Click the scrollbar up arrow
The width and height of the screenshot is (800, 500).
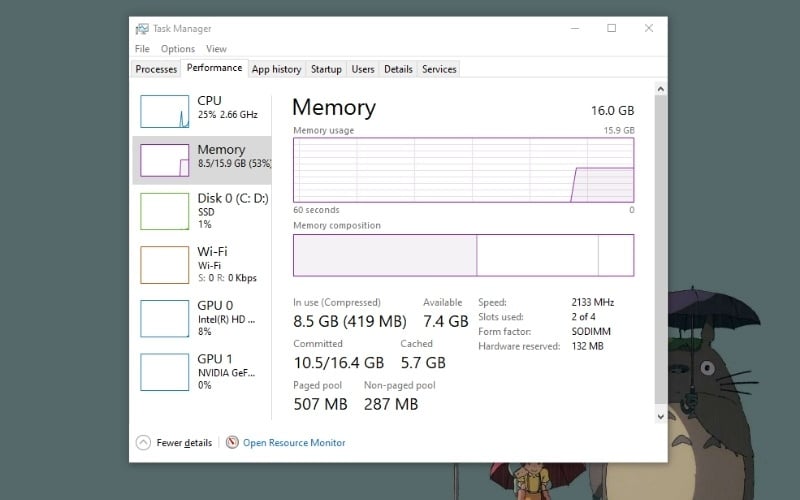click(x=661, y=89)
